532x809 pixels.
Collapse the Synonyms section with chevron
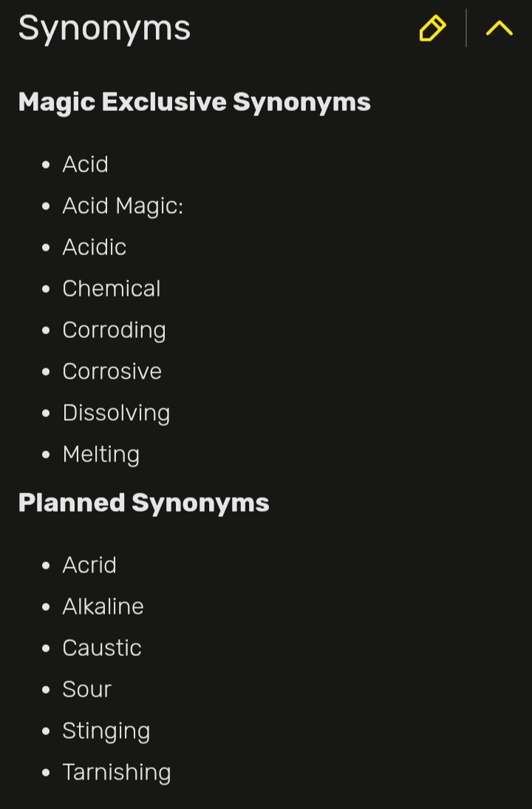[499, 28]
